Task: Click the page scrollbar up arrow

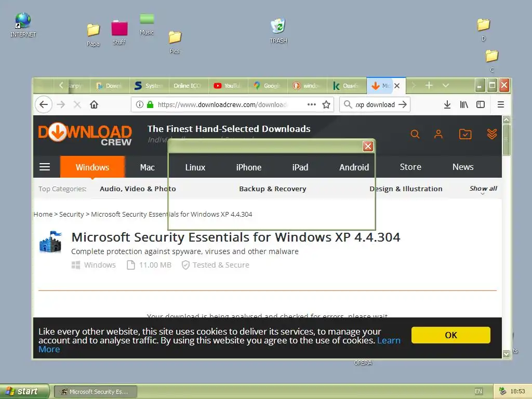Action: coord(506,119)
